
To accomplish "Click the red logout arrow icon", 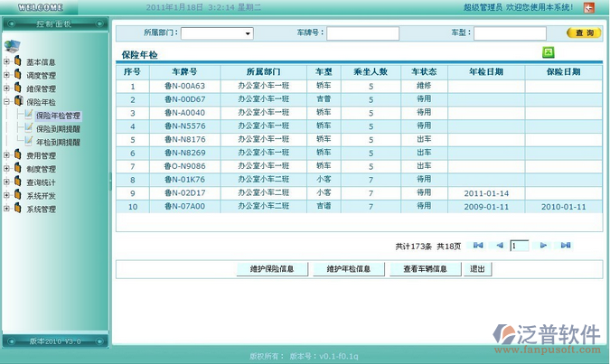I will (589, 7).
